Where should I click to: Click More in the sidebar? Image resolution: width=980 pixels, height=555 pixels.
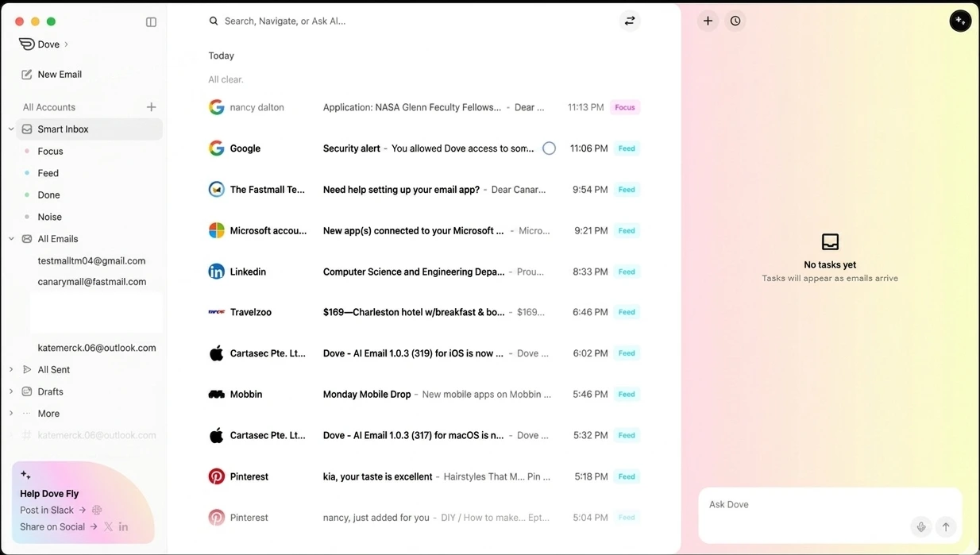pyautogui.click(x=48, y=414)
